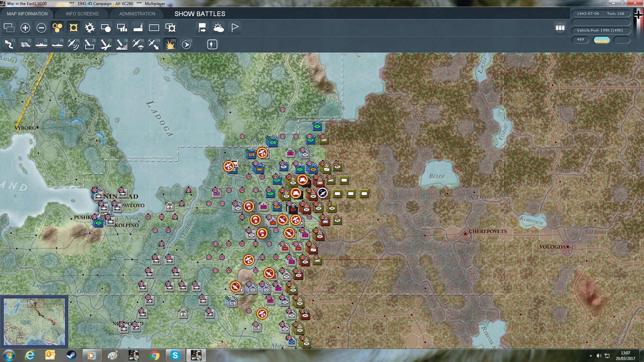Screen dimensions: 644x362
Task: Switch to the Info Screens tab
Action: (x=82, y=14)
